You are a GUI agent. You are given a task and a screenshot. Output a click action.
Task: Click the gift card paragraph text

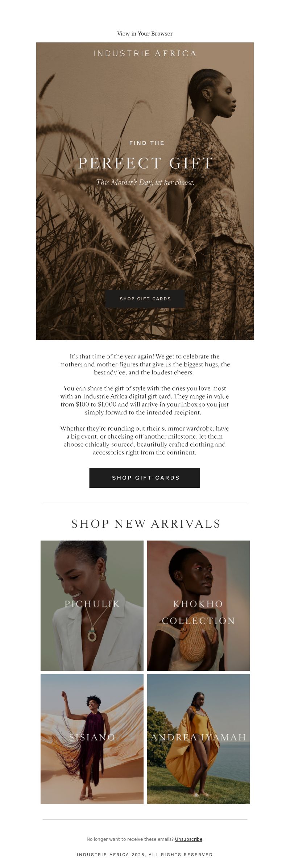tap(145, 400)
